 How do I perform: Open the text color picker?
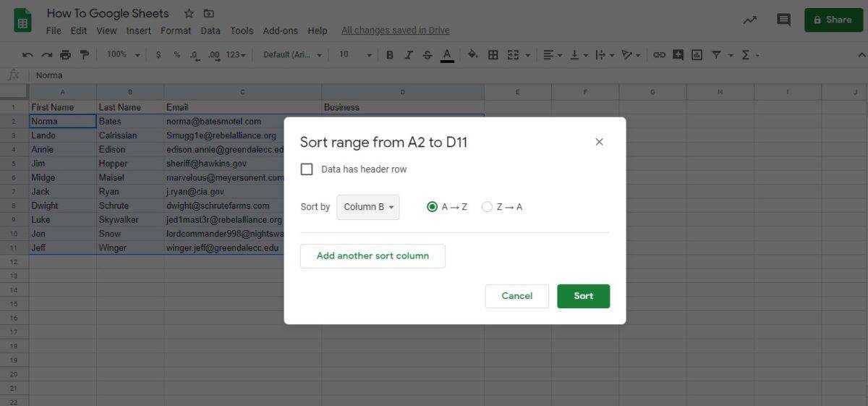447,55
